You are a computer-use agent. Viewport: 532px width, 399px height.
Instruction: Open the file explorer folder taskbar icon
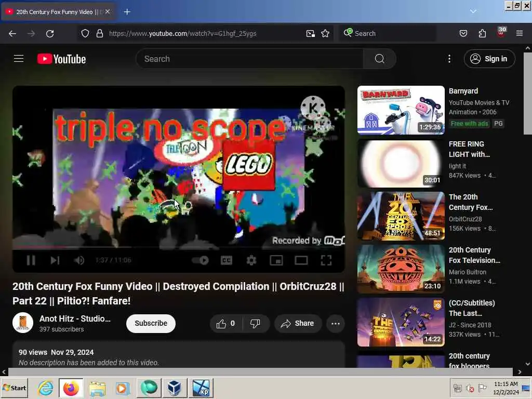(x=97, y=388)
